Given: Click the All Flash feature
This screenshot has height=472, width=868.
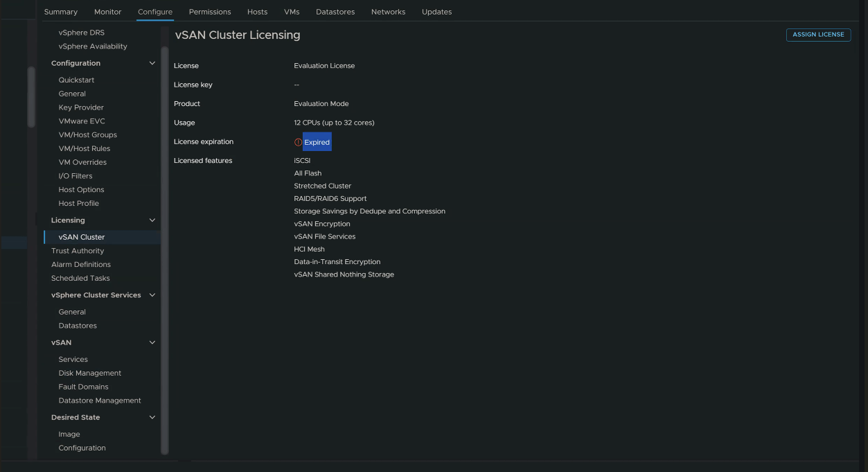Looking at the screenshot, I should (x=308, y=173).
